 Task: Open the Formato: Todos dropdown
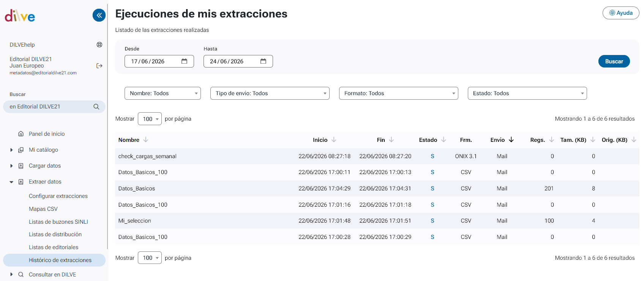tap(399, 93)
